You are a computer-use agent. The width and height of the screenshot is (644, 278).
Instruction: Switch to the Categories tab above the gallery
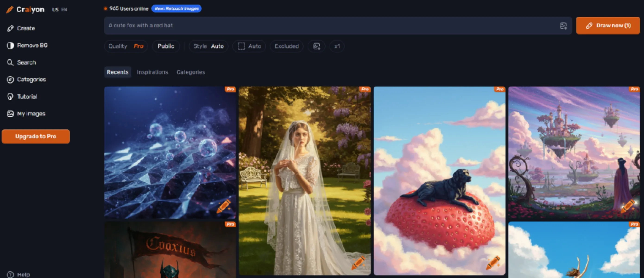[x=191, y=72]
